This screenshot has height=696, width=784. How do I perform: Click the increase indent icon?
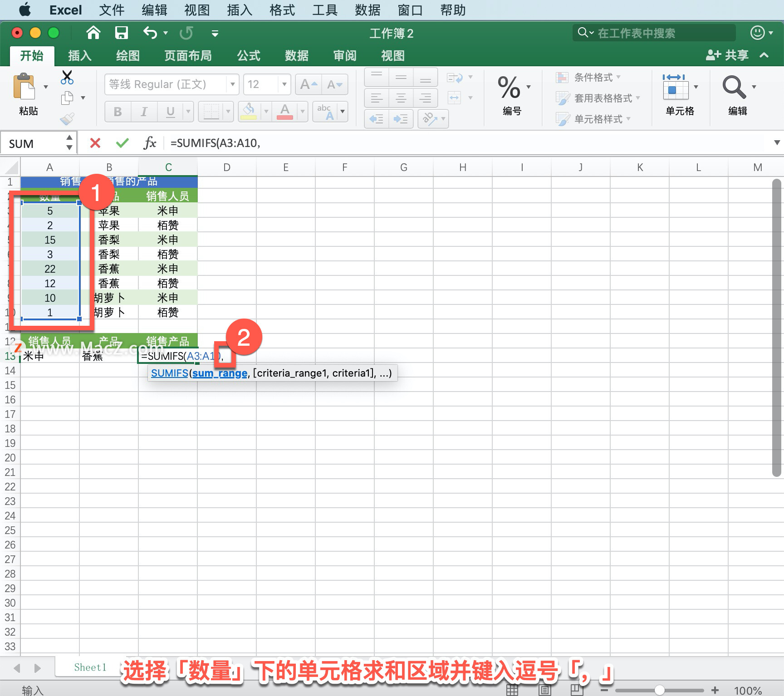pyautogui.click(x=401, y=119)
